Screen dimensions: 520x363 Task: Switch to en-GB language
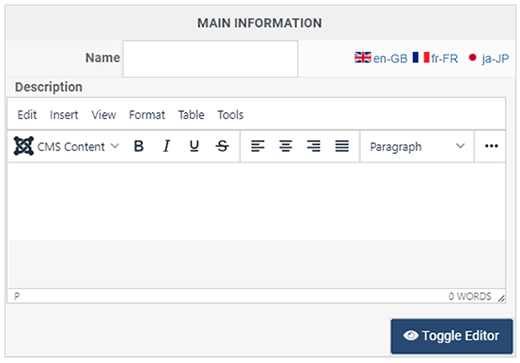point(381,58)
